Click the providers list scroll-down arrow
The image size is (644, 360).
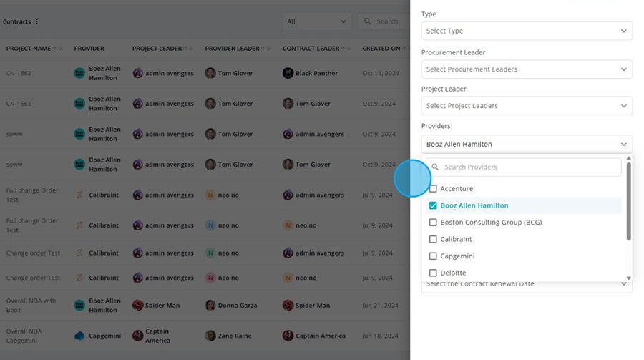pos(628,278)
